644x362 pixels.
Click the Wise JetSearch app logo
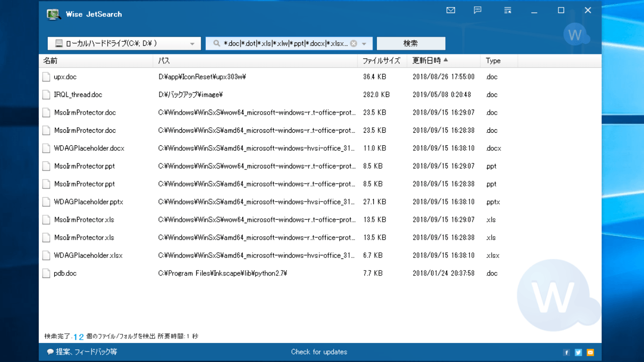pos(54,14)
